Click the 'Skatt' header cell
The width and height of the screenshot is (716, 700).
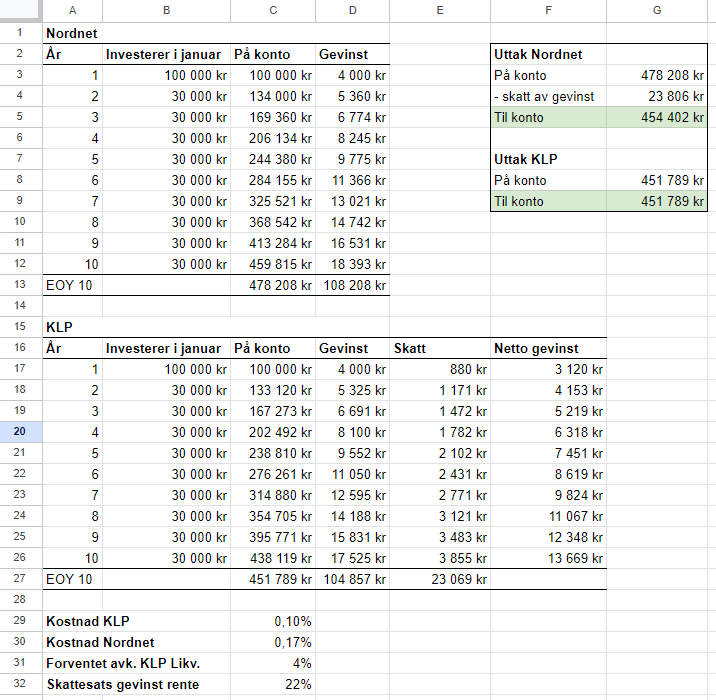pos(440,348)
